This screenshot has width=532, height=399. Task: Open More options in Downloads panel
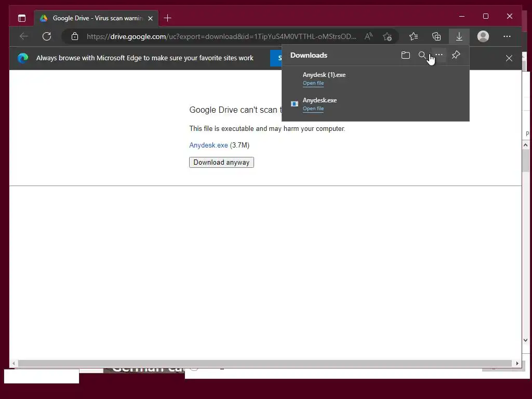(438, 55)
